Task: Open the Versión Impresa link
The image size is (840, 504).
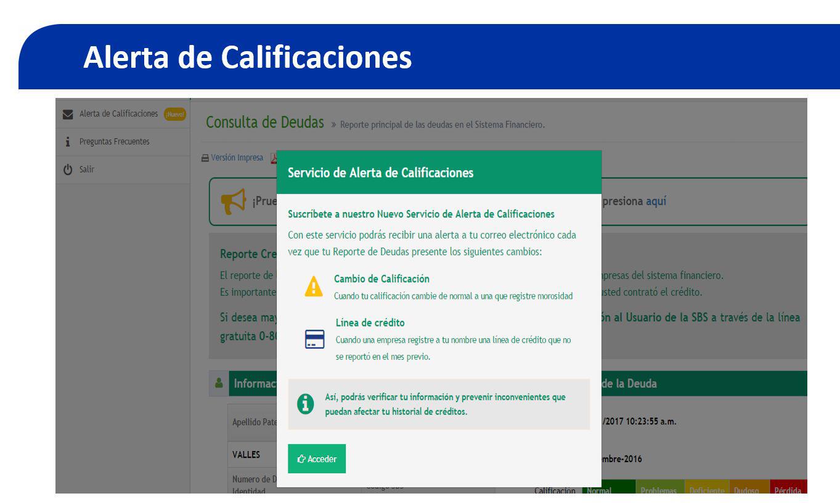Action: 237,158
